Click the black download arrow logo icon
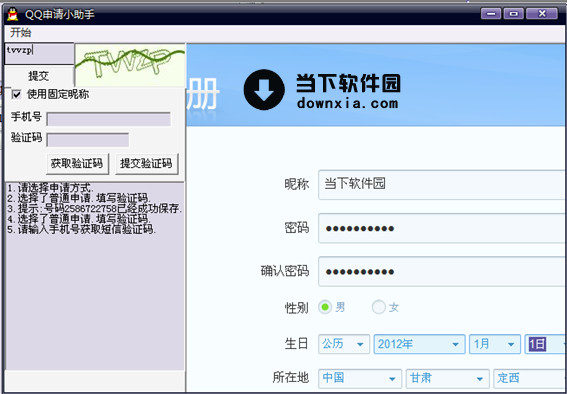The image size is (567, 394). (x=264, y=89)
